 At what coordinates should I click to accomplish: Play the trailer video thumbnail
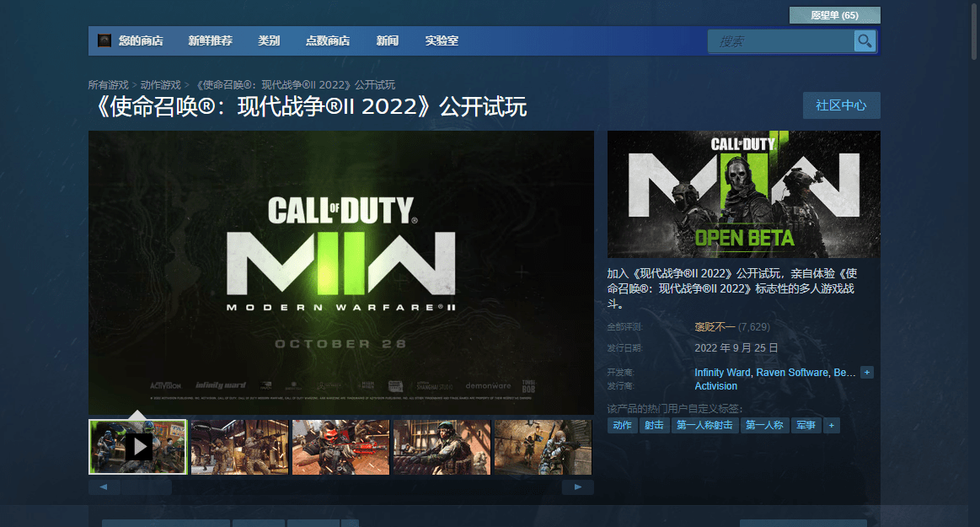[x=137, y=447]
